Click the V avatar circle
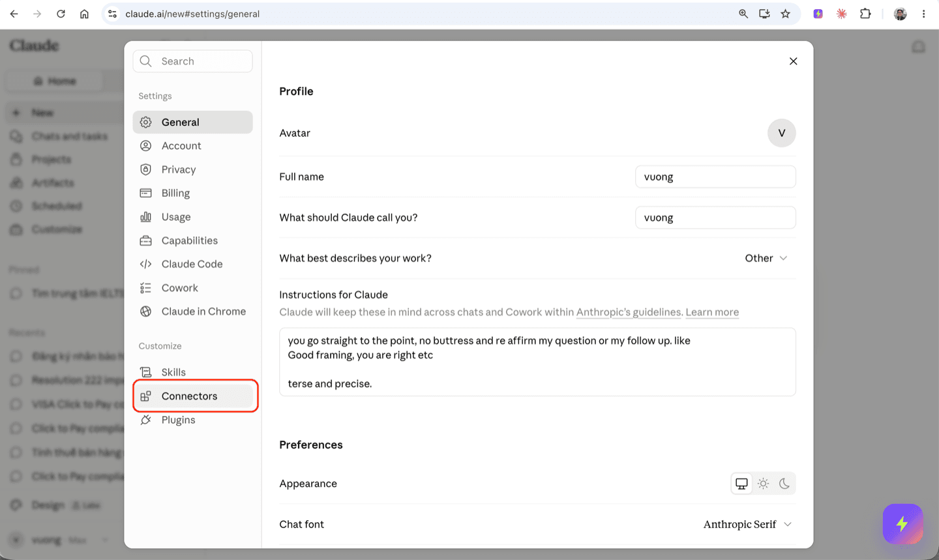 [x=781, y=133]
